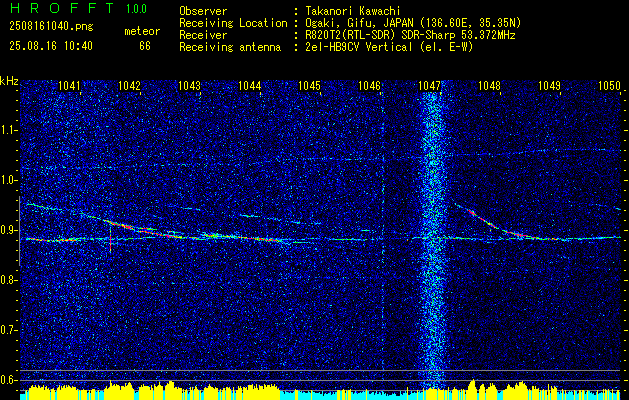
Task: Click time axis label 1050
Action: pos(609,85)
